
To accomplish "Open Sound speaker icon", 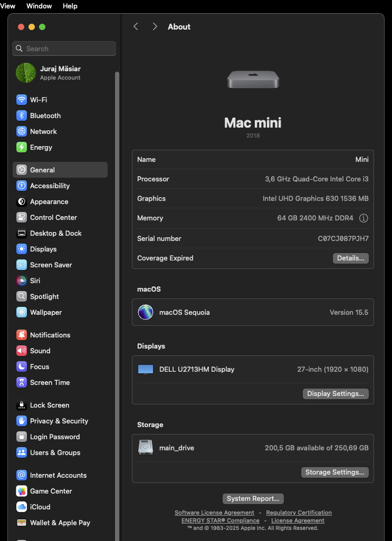I will (x=22, y=351).
